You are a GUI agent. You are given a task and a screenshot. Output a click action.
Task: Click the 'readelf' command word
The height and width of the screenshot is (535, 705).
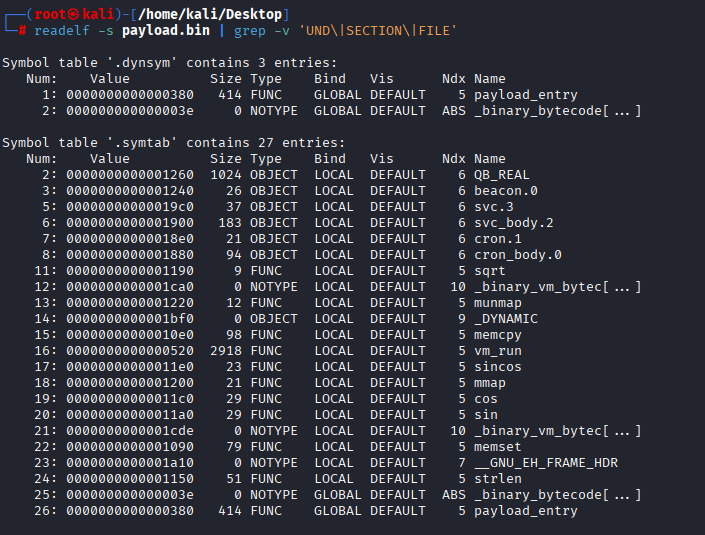62,31
